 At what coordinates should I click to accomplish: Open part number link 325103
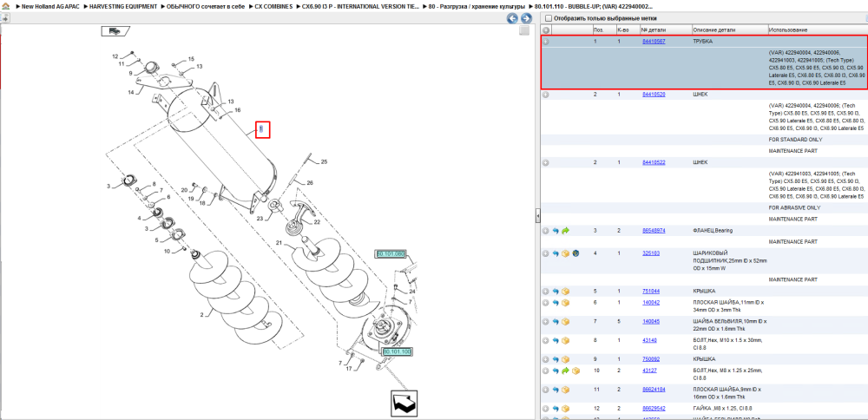[x=650, y=253]
